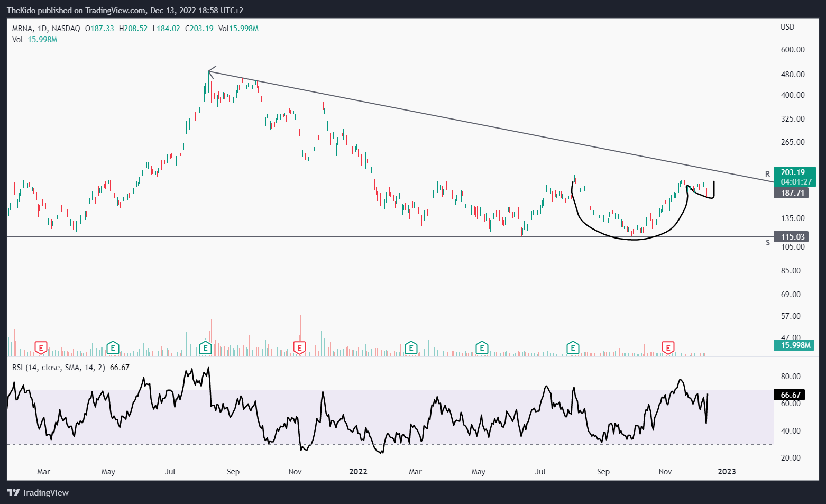Click the green 15.998M volume axis tag
This screenshot has height=504, width=826.
tap(795, 345)
